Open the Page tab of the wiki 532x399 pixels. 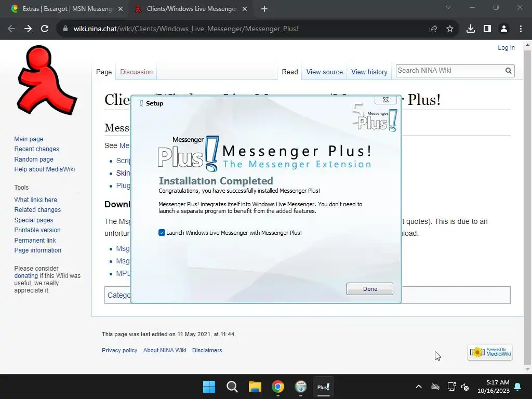[104, 72]
